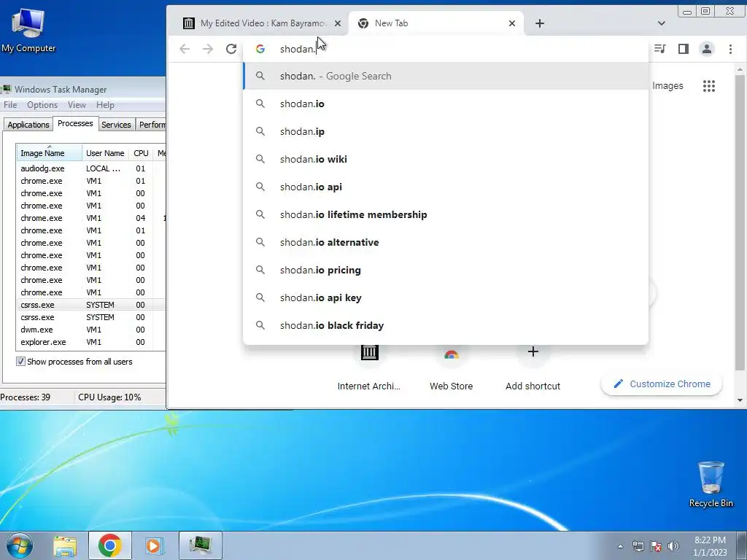The image size is (747, 560).
Task: Open the Action Center flag icon
Action: (x=656, y=546)
